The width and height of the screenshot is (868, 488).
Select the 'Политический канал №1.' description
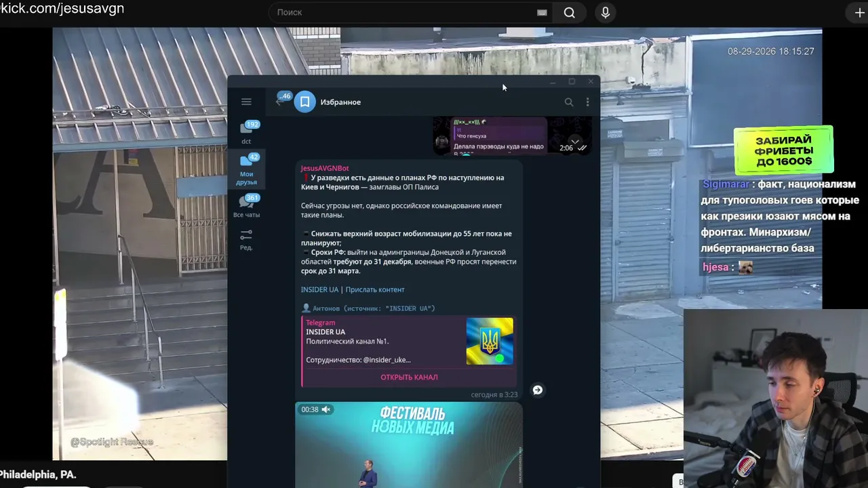[x=347, y=342]
